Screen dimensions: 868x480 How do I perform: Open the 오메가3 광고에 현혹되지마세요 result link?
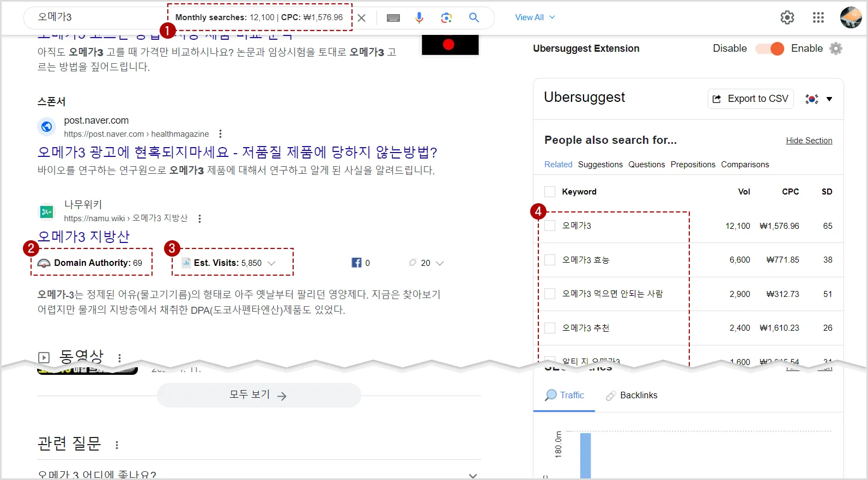(x=237, y=152)
